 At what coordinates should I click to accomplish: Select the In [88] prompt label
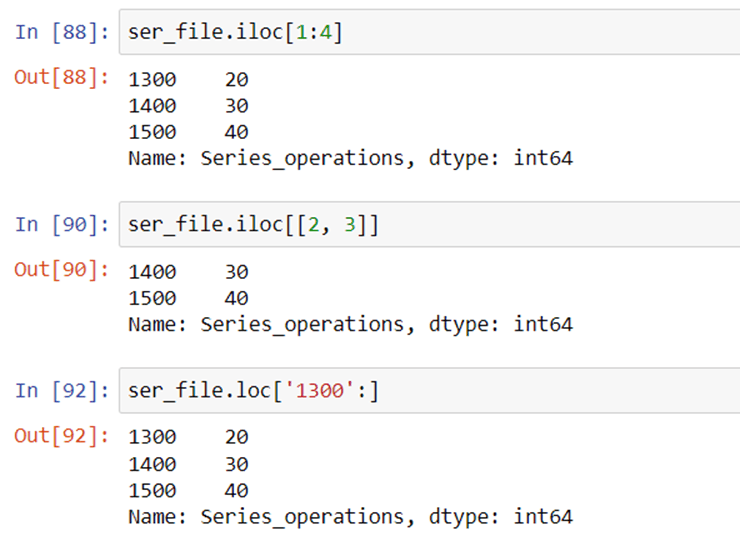62,32
